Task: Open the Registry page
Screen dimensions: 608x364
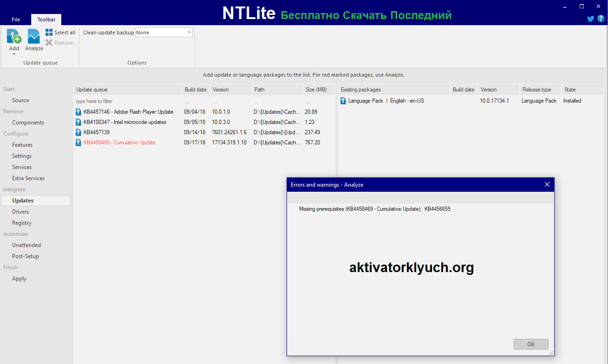Action: tap(22, 223)
